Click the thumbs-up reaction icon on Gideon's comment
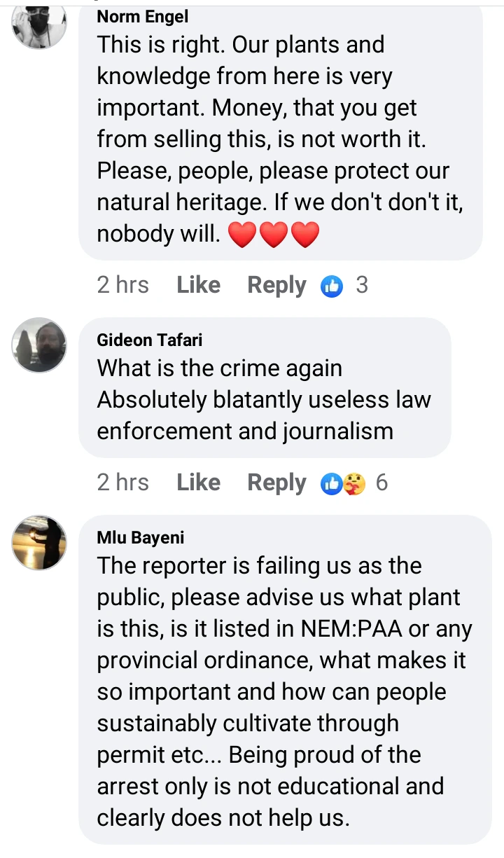The height and width of the screenshot is (858, 504). click(331, 483)
